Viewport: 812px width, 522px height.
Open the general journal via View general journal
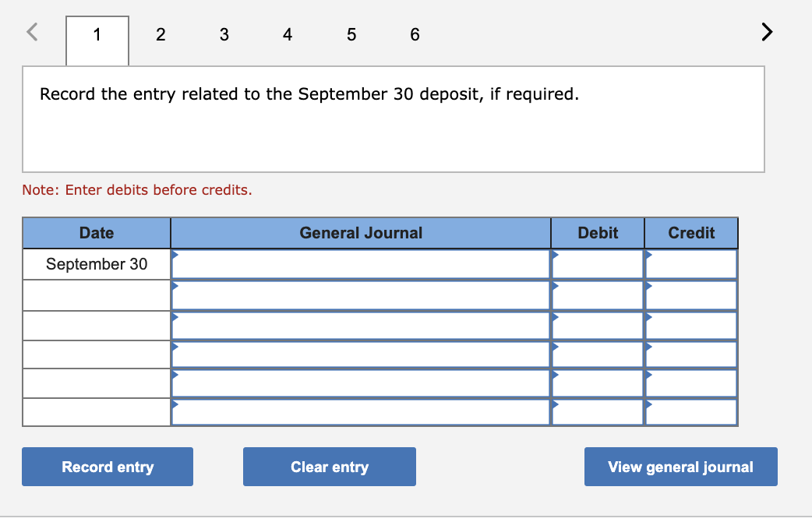[680, 467]
